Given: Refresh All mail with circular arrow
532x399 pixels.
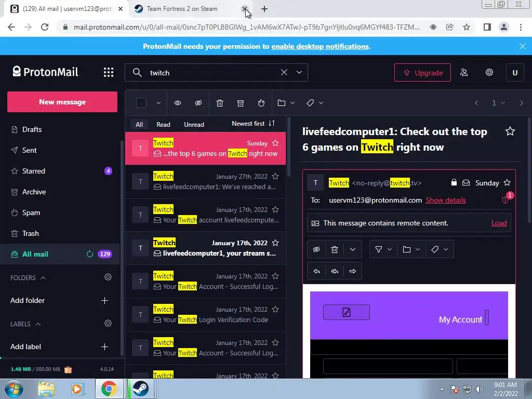Looking at the screenshot, I should coord(89,254).
